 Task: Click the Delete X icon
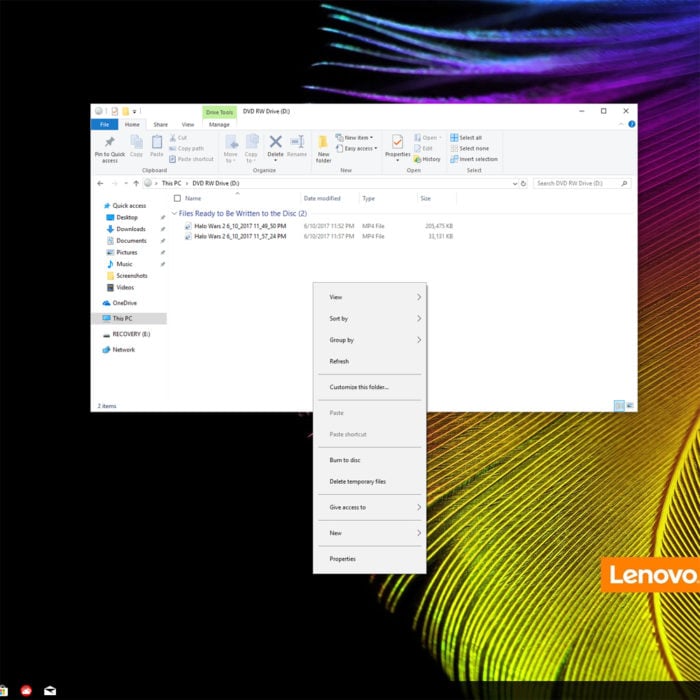(x=275, y=142)
